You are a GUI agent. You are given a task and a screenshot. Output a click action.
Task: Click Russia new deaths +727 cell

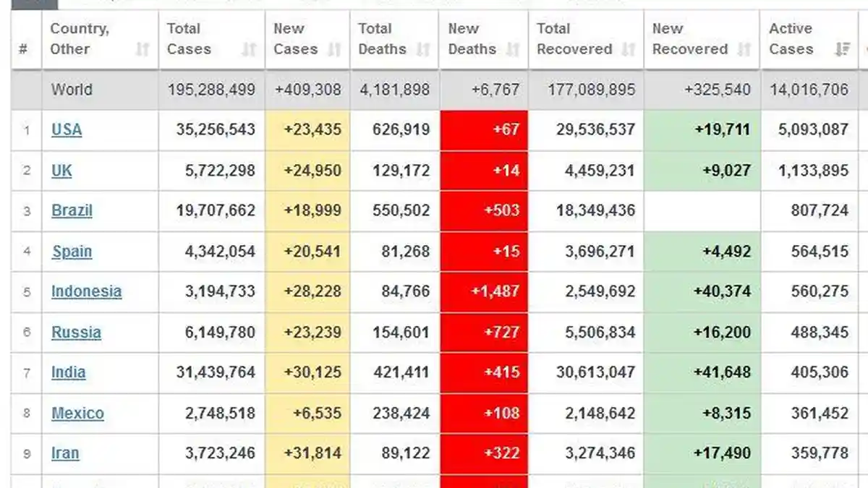point(484,333)
